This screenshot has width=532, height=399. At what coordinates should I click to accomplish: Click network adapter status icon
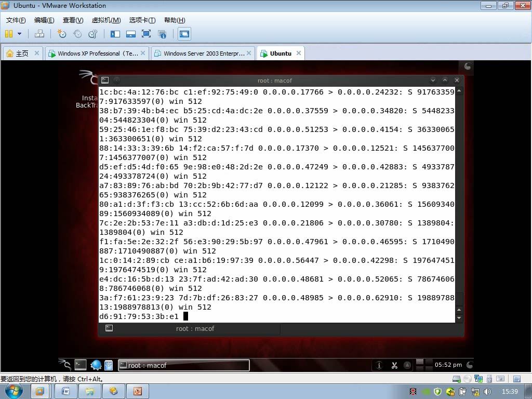(x=478, y=379)
